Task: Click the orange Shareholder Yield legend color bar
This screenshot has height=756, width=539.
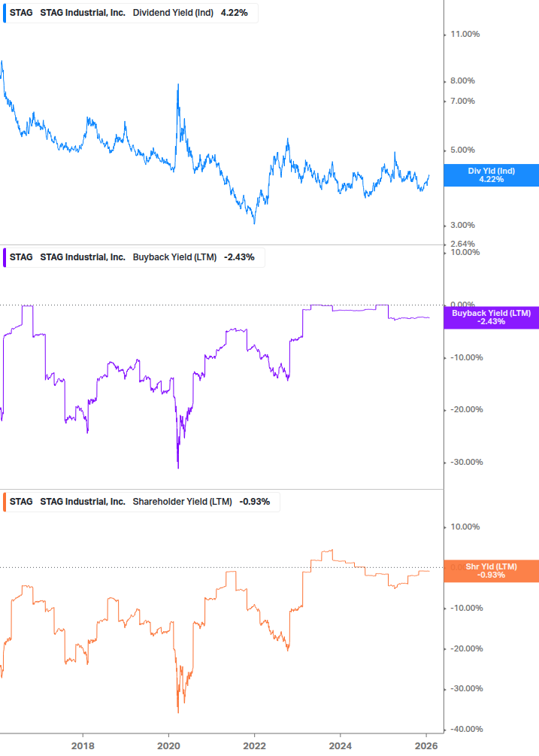Action: pos(5,502)
